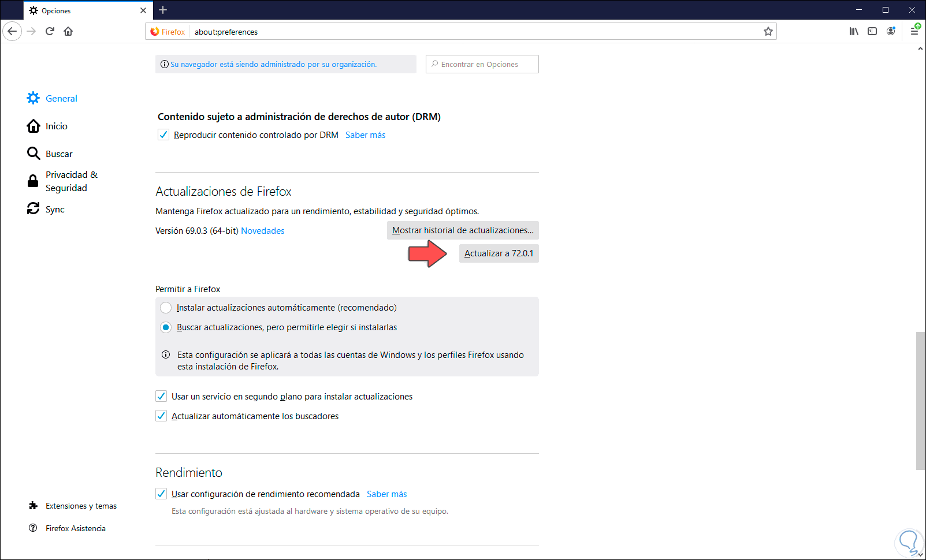Image resolution: width=926 pixels, height=560 pixels.
Task: Click the vertical scrollbar thumb
Action: point(921,401)
